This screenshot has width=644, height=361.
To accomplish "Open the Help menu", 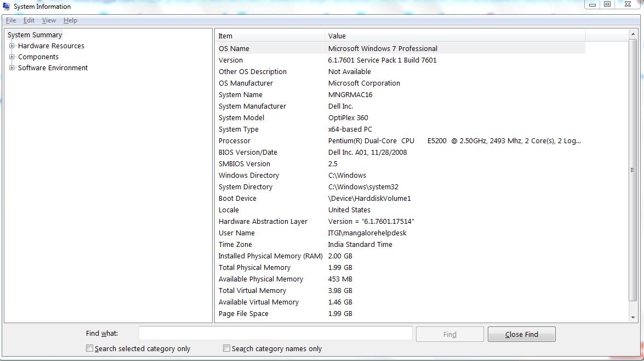I will 70,20.
